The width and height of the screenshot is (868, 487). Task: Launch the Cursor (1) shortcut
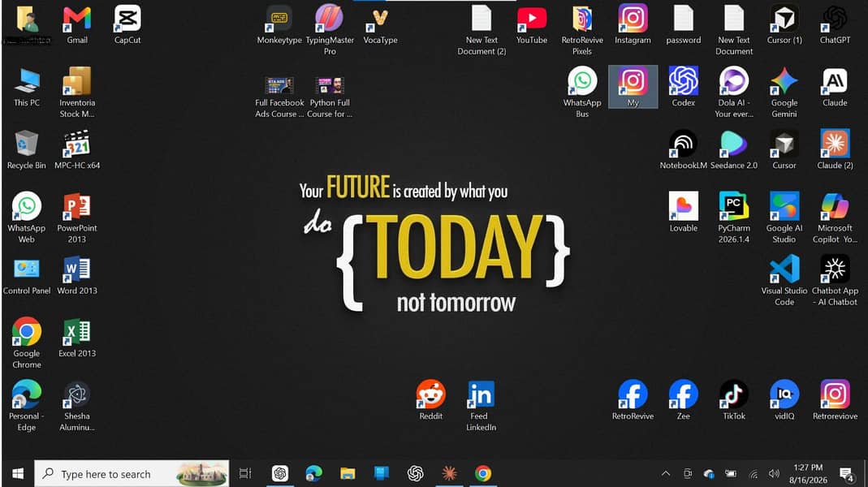pos(784,25)
